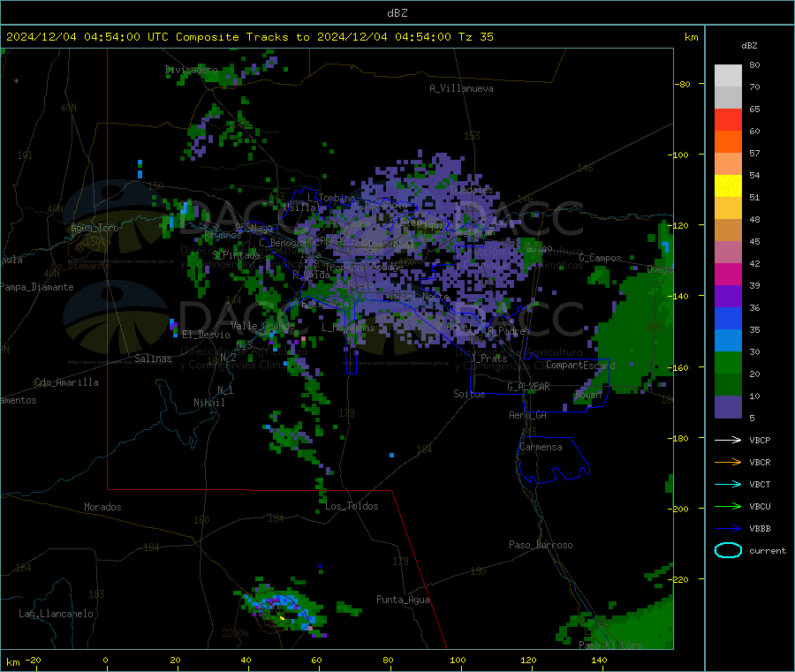Click the blue VBBB arrow legend icon
This screenshot has height=672, width=795.
[728, 528]
